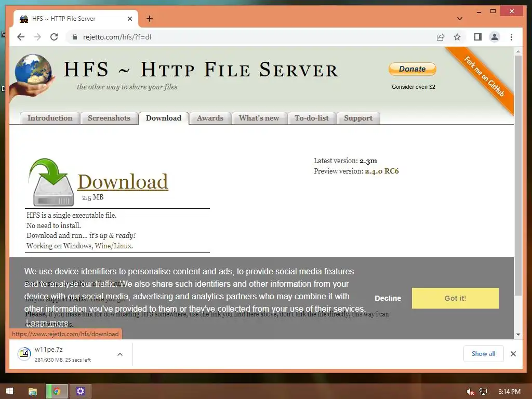
Task: Click Show all downloads
Action: click(x=483, y=354)
